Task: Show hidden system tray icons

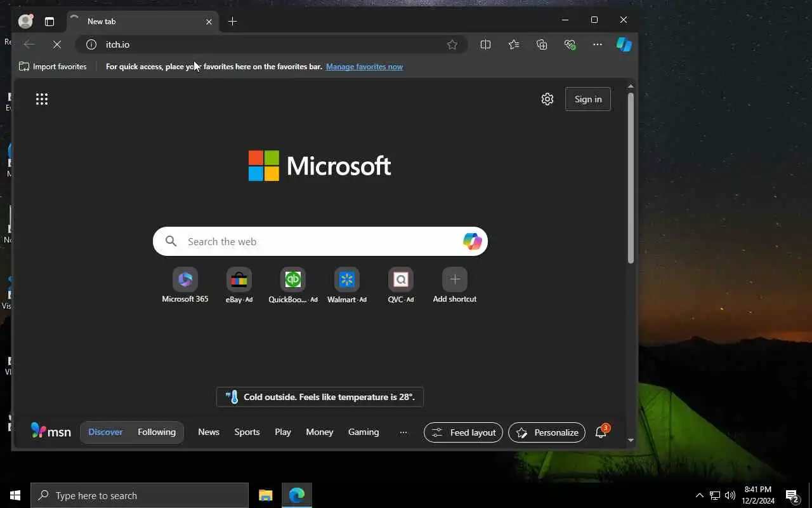Action: [700, 495]
